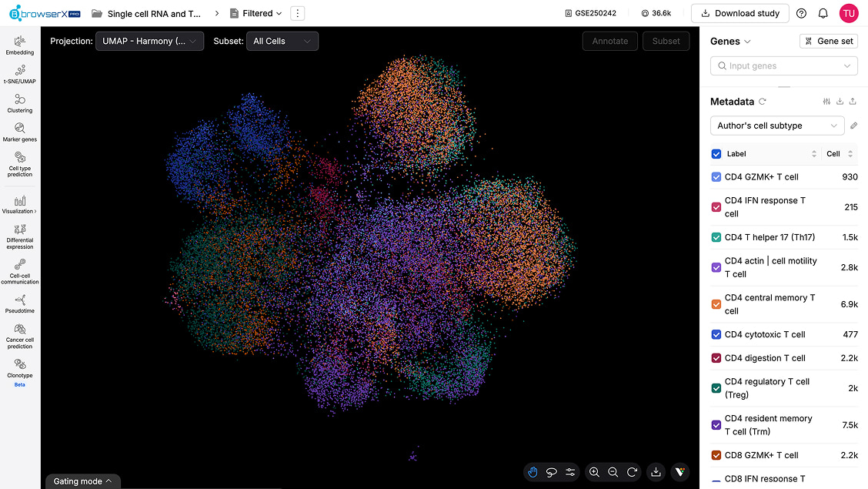Open the Filtered breadcrumb menu
The width and height of the screenshot is (868, 489).
(x=256, y=13)
